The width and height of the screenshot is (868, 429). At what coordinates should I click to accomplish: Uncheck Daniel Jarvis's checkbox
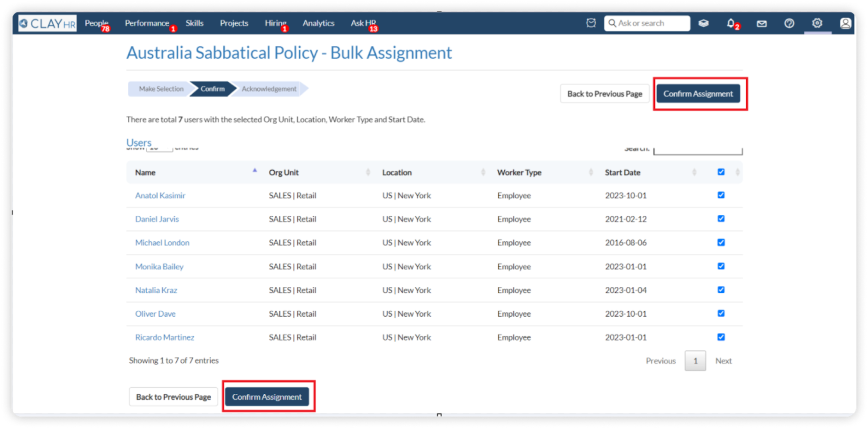pyautogui.click(x=721, y=219)
